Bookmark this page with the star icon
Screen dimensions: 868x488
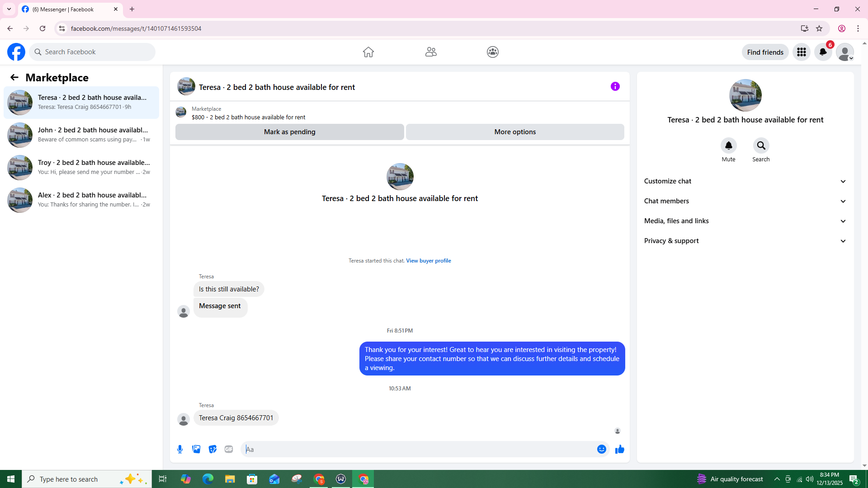click(x=819, y=28)
